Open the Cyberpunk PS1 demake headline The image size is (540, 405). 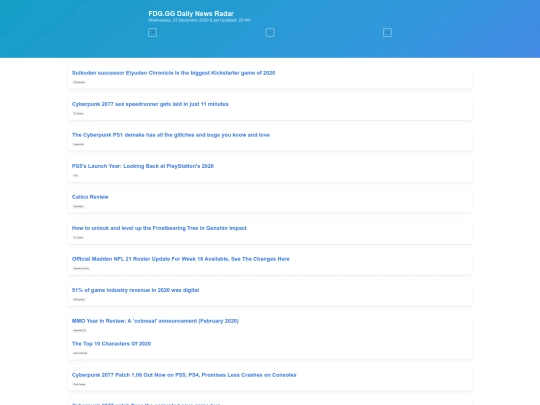(170, 135)
